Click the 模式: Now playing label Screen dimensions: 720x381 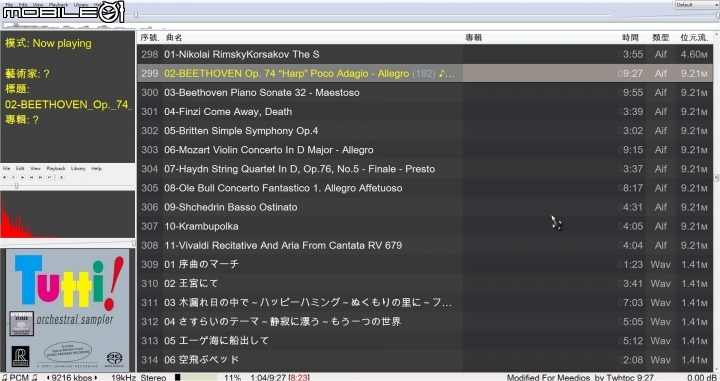click(x=48, y=44)
